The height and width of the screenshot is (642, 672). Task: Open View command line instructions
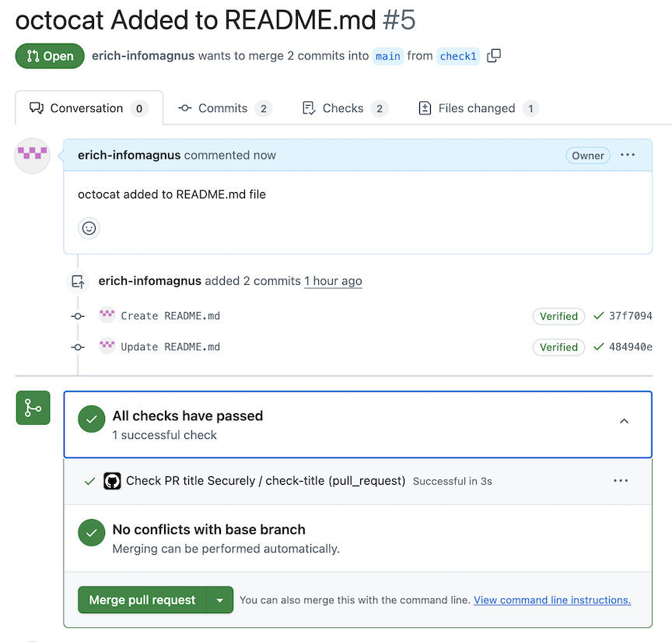(x=552, y=600)
